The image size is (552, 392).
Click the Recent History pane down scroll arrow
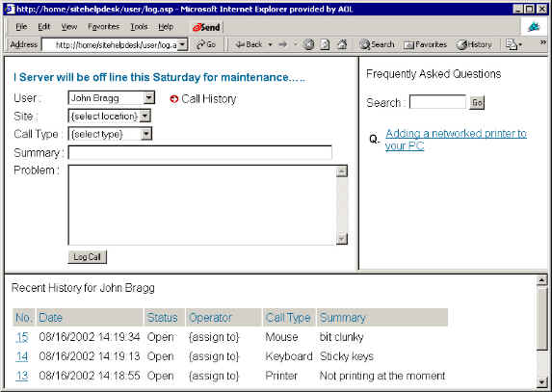tap(541, 382)
